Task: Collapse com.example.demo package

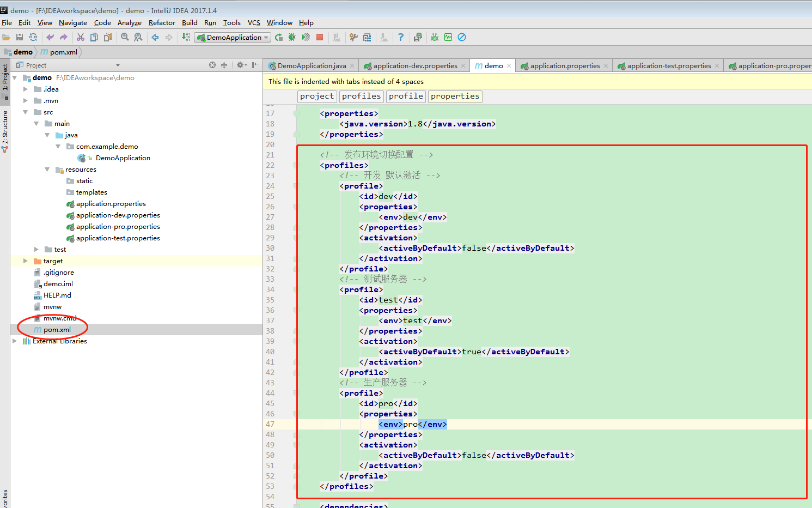Action: click(x=58, y=146)
